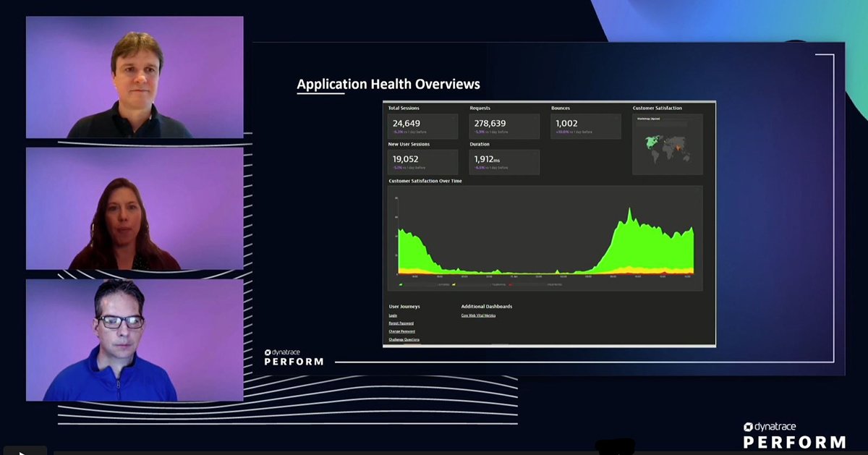868x455 pixels.
Task: Click the User Journeys section header
Action: tap(406, 306)
